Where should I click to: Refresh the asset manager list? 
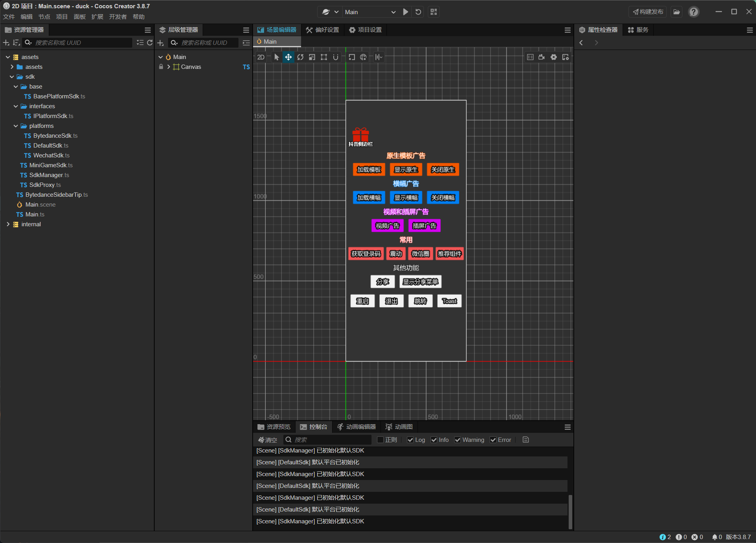(150, 42)
